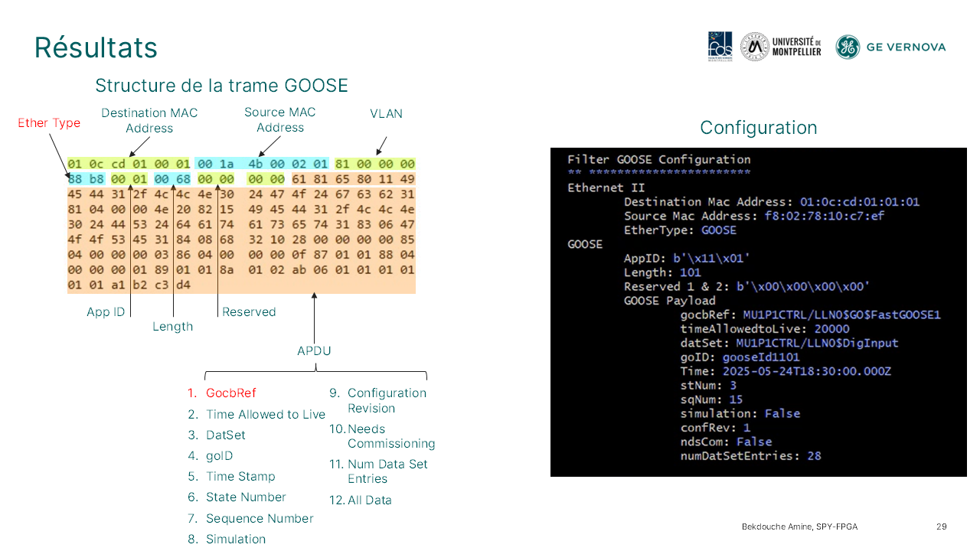Select red GocbRef item in APDU list
Image resolution: width=980 pixels, height=551 pixels.
230,393
